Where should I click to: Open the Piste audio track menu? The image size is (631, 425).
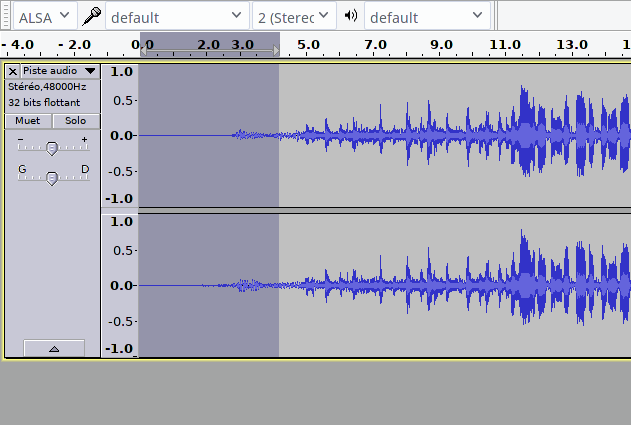(x=60, y=71)
